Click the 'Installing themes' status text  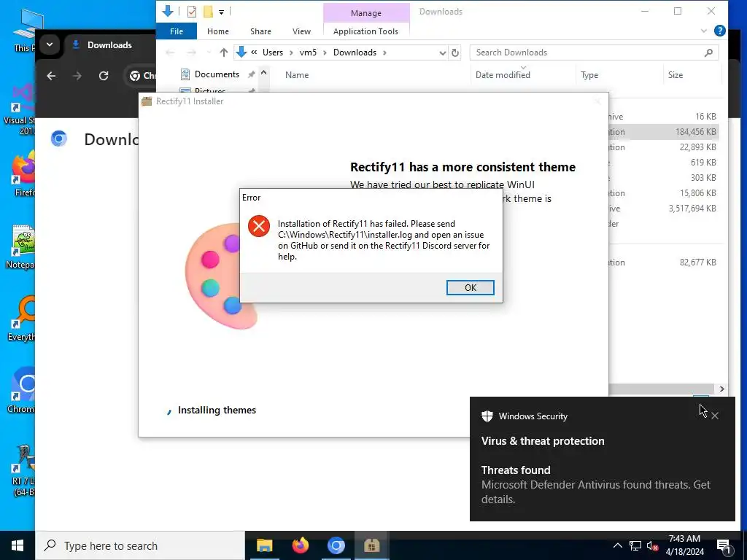coord(217,410)
